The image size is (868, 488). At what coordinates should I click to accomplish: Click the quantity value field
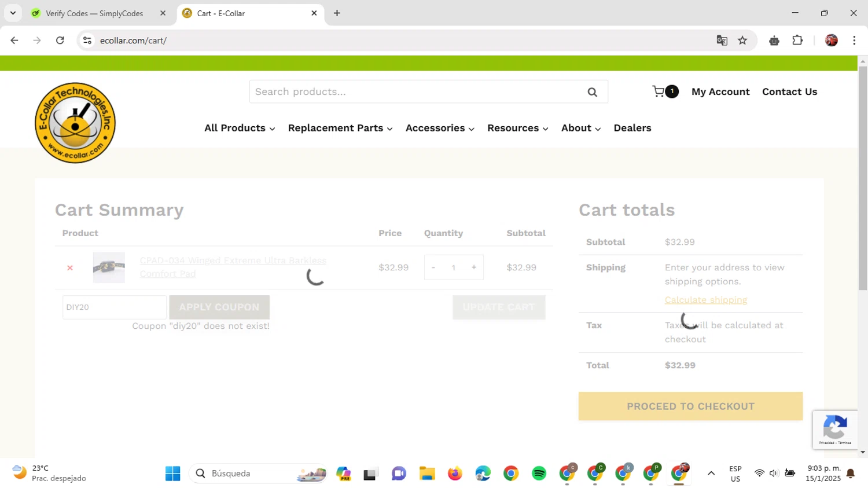click(x=454, y=267)
